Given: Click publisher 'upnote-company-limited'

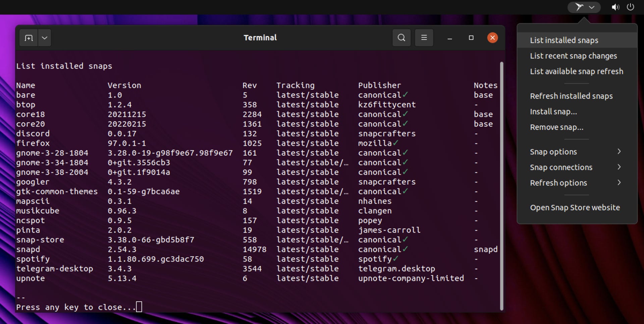Looking at the screenshot, I should tap(411, 279).
